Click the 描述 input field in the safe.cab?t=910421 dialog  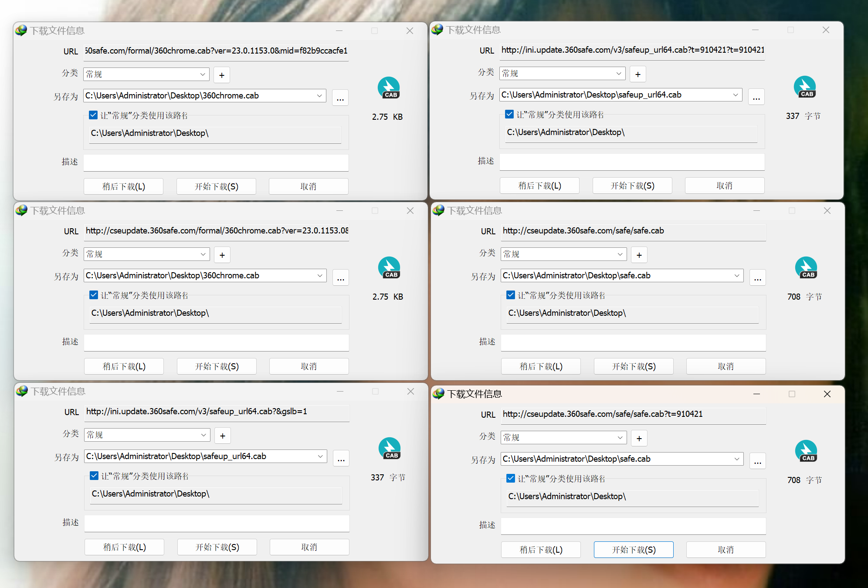click(633, 526)
